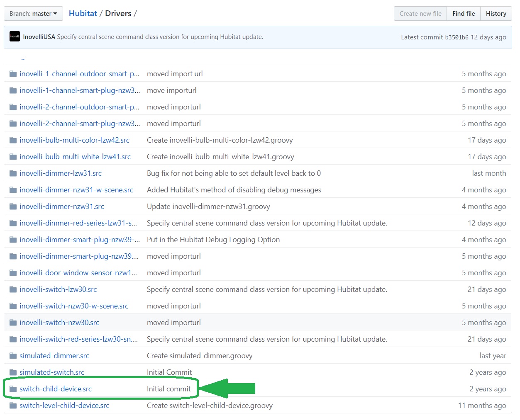Open the inovelli-dimmer-nzw31-w-scene.src folder

(x=76, y=190)
